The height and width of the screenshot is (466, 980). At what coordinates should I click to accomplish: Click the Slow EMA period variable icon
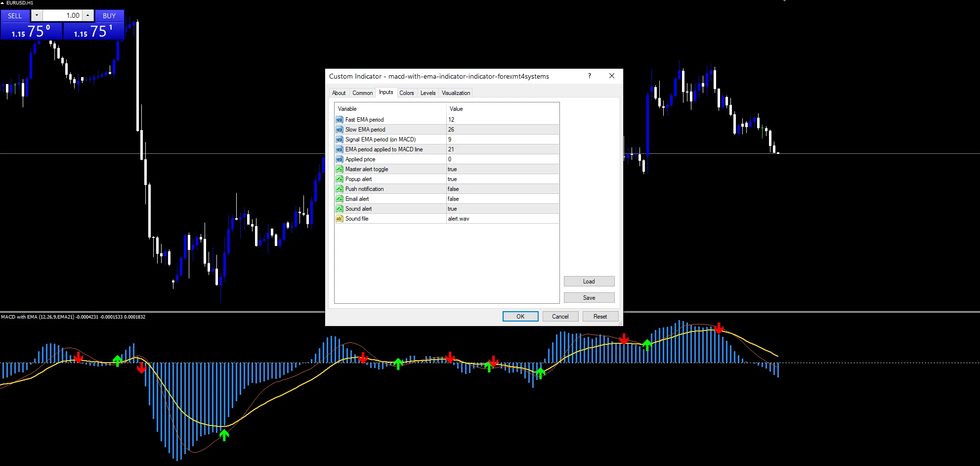339,130
